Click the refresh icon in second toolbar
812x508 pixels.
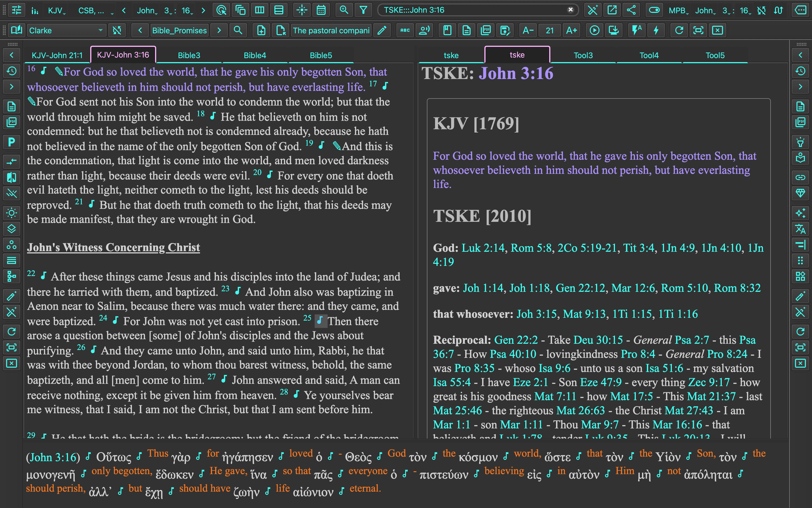(679, 30)
